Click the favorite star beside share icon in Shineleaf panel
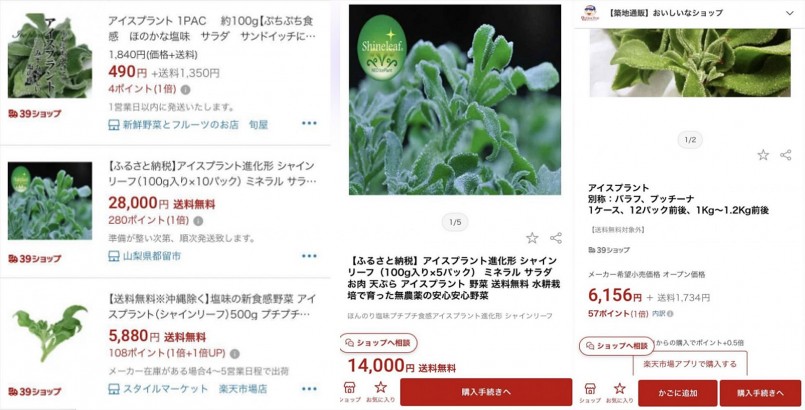 [532, 238]
